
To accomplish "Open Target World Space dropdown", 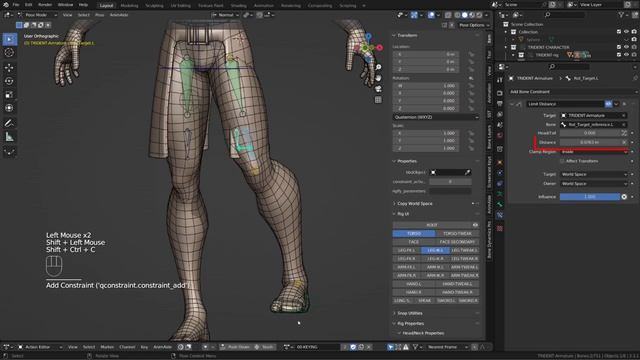I will point(594,174).
